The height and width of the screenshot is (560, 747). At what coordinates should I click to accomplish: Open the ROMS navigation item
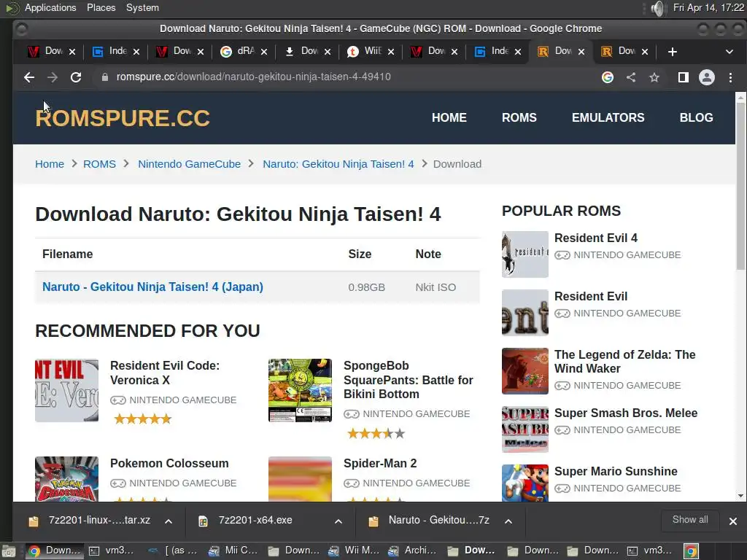(x=519, y=117)
